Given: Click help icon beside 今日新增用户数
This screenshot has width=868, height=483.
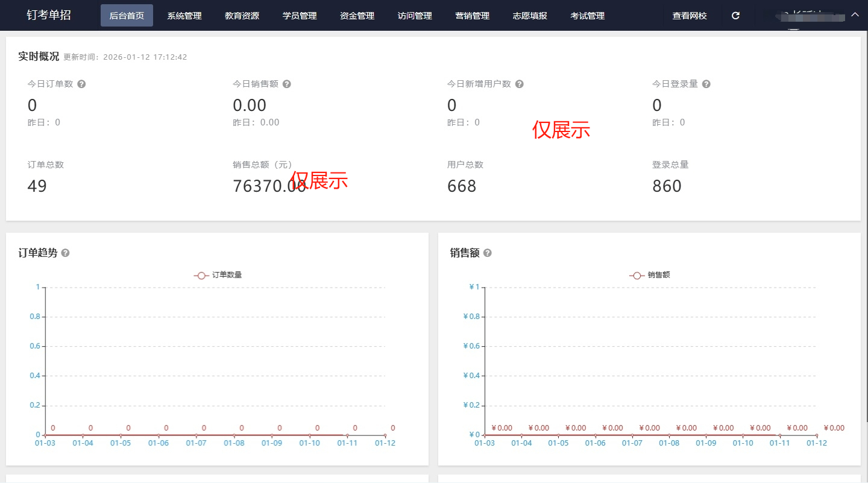Looking at the screenshot, I should coord(519,84).
